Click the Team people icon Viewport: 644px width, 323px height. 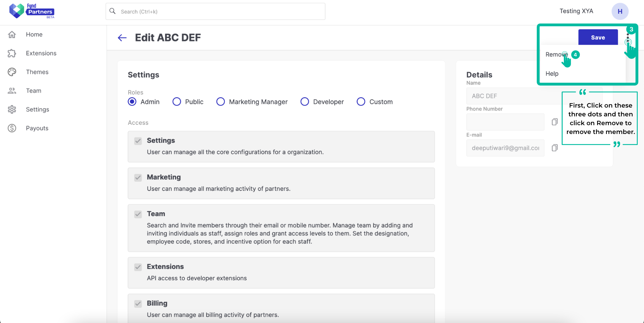tap(12, 91)
